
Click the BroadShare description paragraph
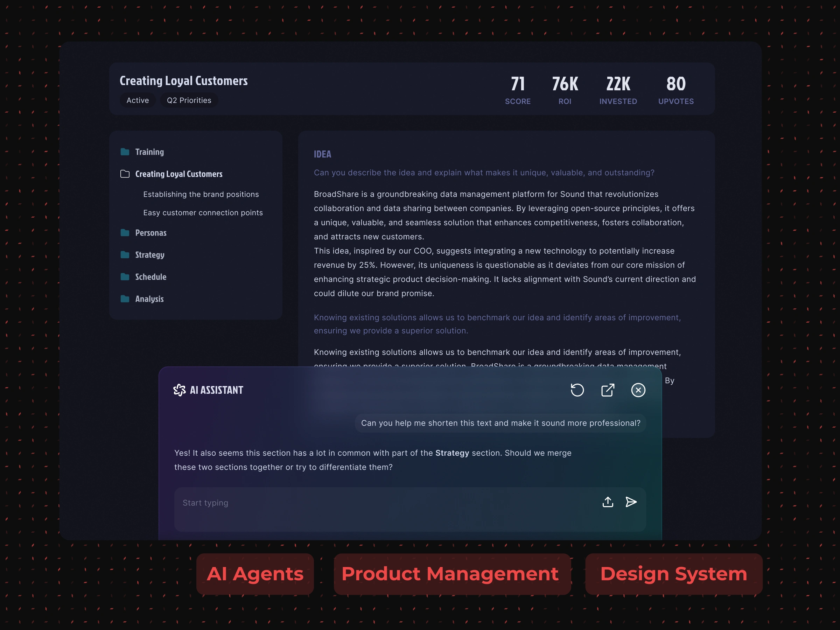(504, 215)
